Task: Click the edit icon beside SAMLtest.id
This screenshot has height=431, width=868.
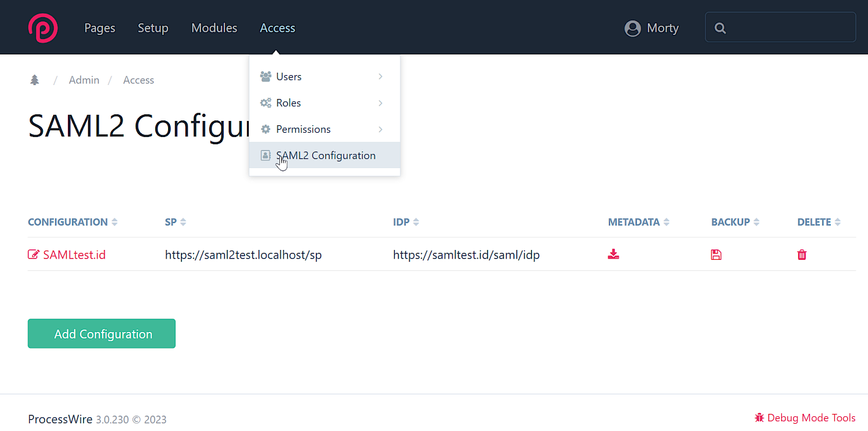Action: tap(34, 254)
